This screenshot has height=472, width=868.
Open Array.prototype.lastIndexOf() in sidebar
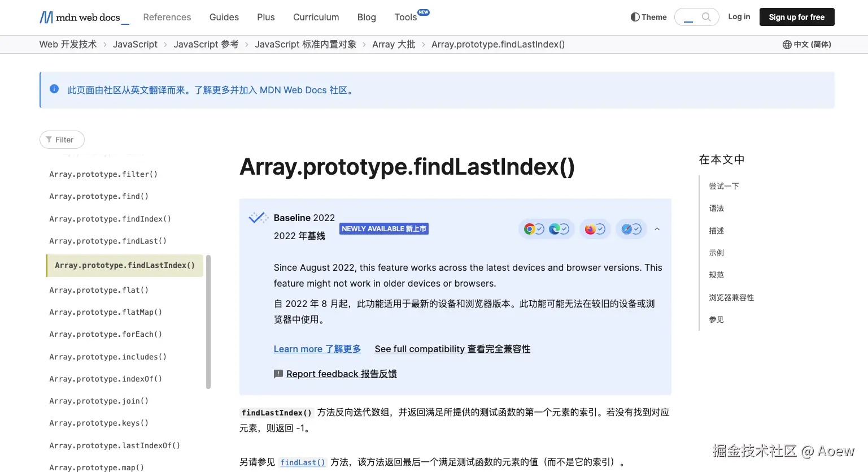[115, 445]
